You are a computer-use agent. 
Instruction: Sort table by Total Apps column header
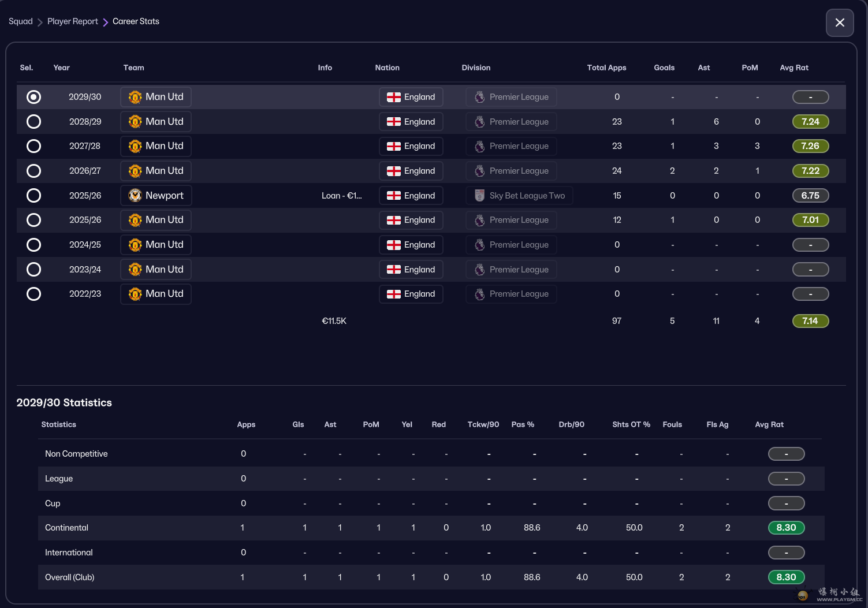tap(606, 68)
